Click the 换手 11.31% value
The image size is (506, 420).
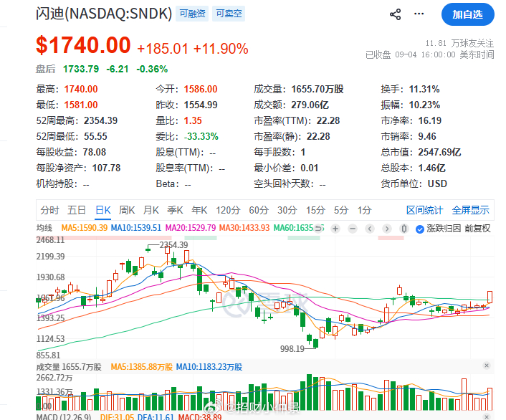pos(424,89)
